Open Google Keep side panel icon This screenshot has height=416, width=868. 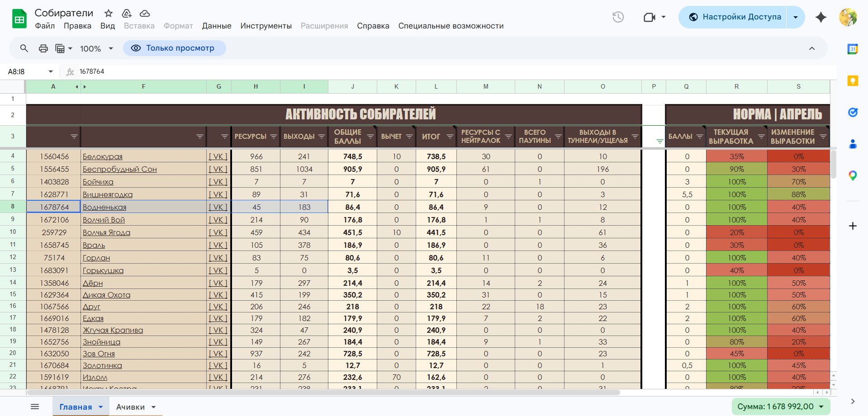[853, 81]
